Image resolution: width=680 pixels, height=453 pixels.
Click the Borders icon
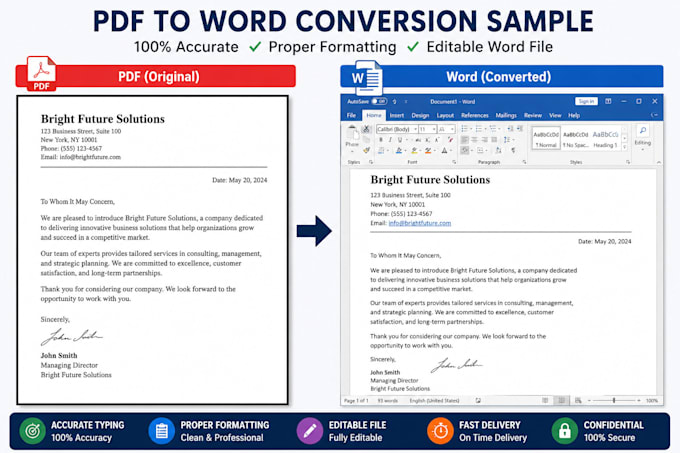pos(480,150)
